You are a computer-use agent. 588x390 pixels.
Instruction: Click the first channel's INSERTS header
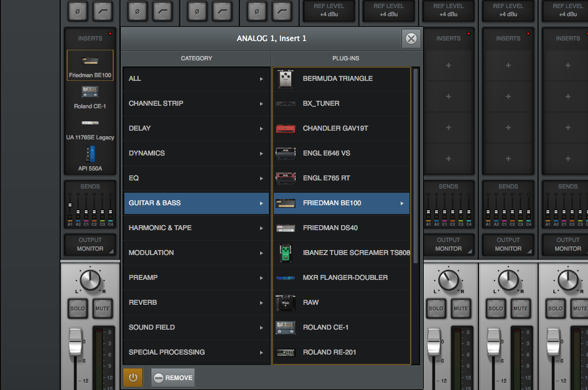point(90,39)
